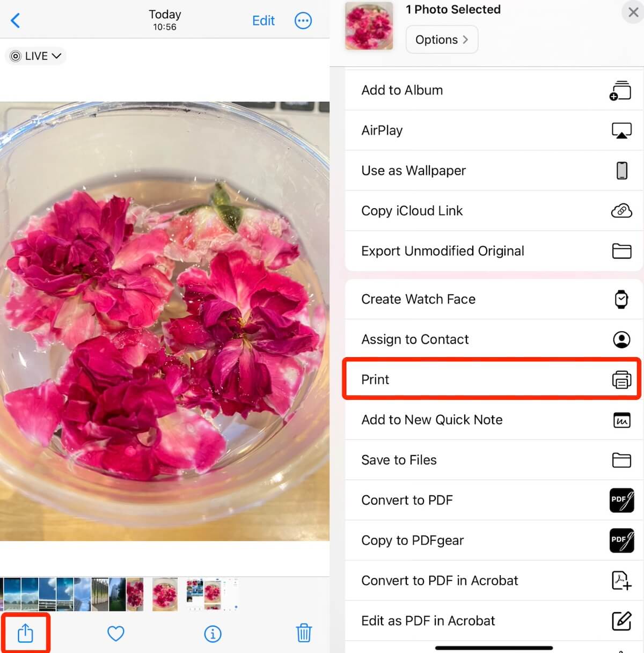Tap the share icon below photo
This screenshot has height=653, width=644.
[x=25, y=633]
